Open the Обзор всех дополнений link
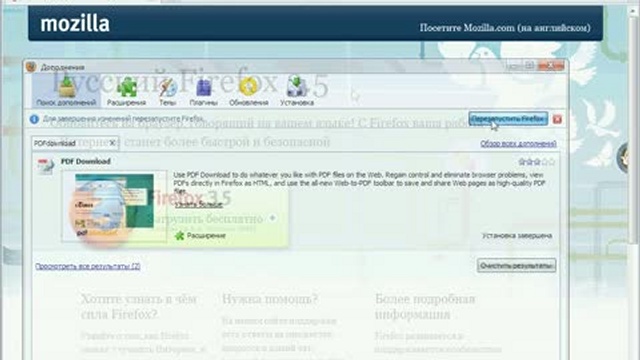 pyautogui.click(x=518, y=144)
